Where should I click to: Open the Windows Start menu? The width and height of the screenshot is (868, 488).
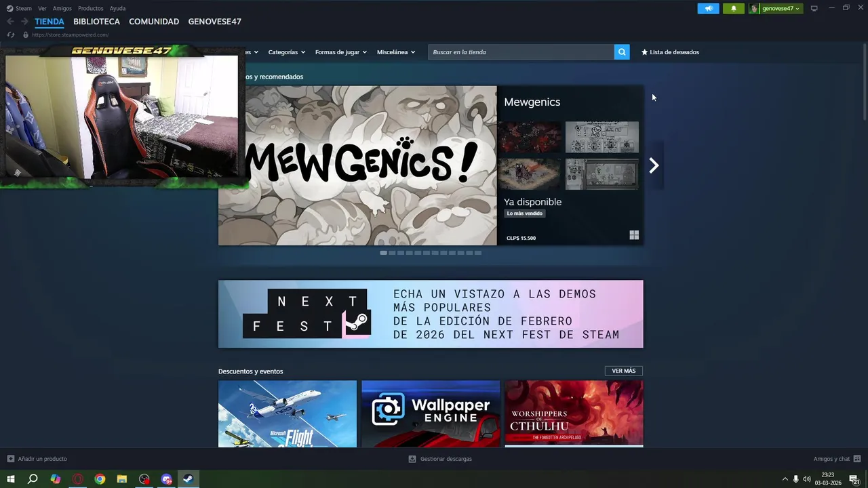coord(11,479)
